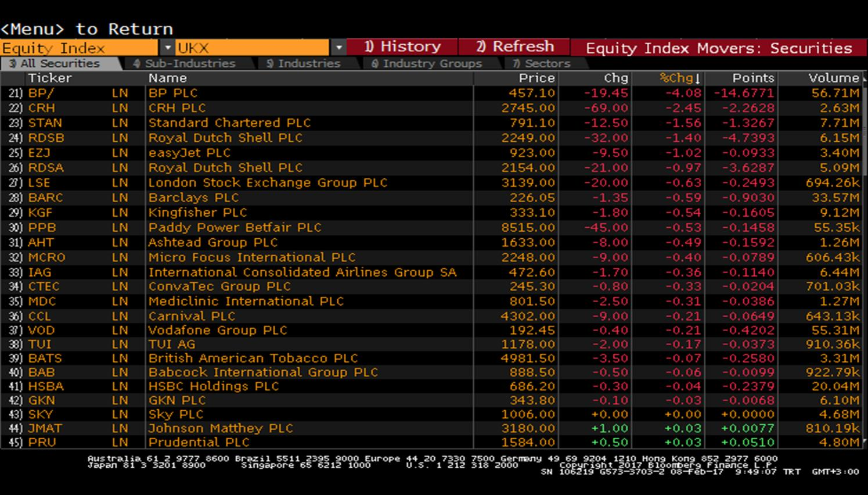Select the KGF ticker
Screen dimensions: 868x495
[x=40, y=213]
